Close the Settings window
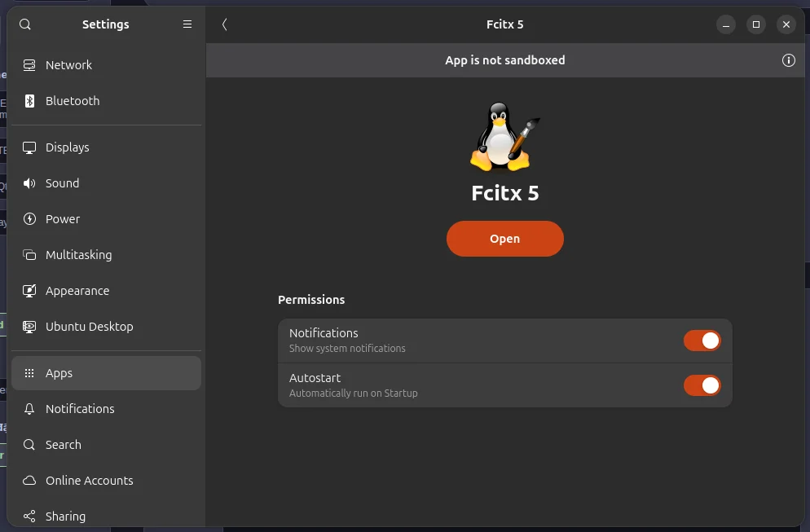Image resolution: width=810 pixels, height=532 pixels. coord(786,24)
